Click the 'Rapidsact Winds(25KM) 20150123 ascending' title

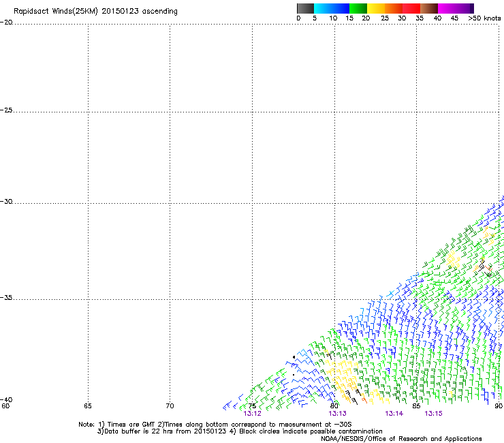pos(95,12)
